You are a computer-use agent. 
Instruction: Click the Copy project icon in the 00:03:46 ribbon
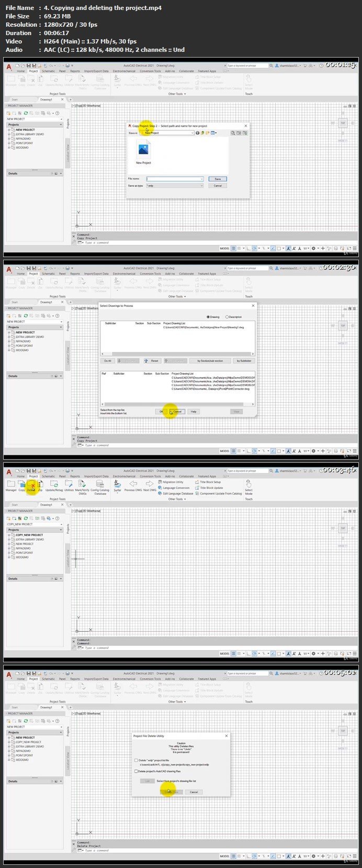(22, 485)
